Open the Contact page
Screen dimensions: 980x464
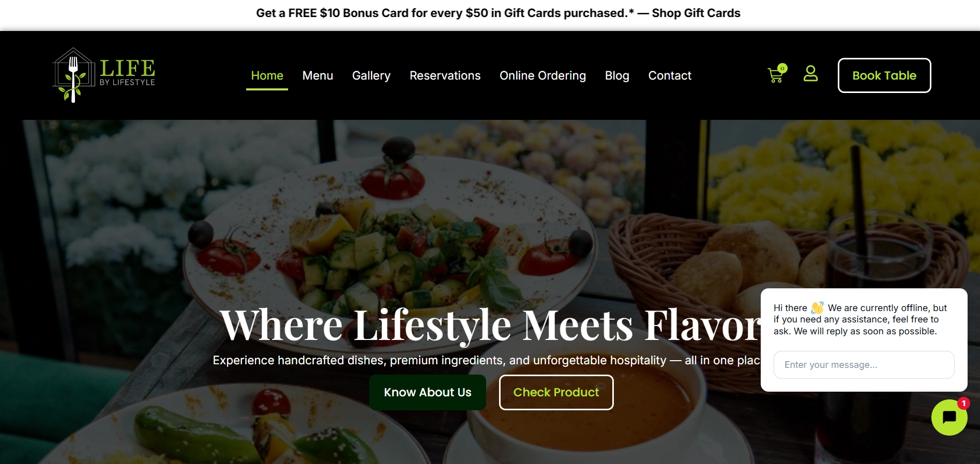(x=670, y=75)
